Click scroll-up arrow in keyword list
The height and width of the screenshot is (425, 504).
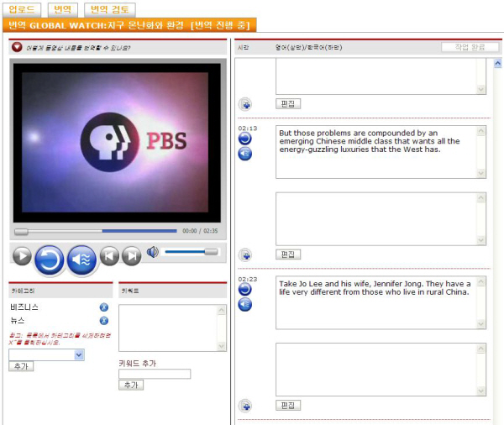coord(222,310)
